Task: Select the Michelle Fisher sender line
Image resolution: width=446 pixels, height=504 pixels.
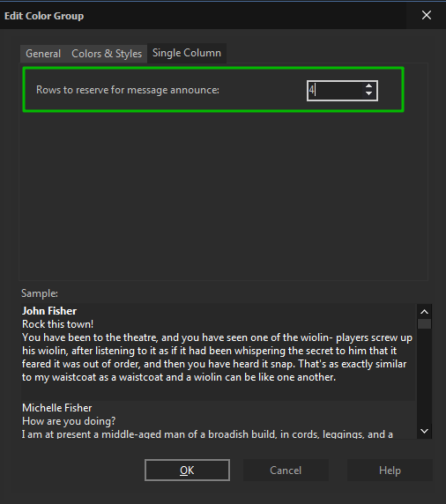Action: pyautogui.click(x=57, y=408)
